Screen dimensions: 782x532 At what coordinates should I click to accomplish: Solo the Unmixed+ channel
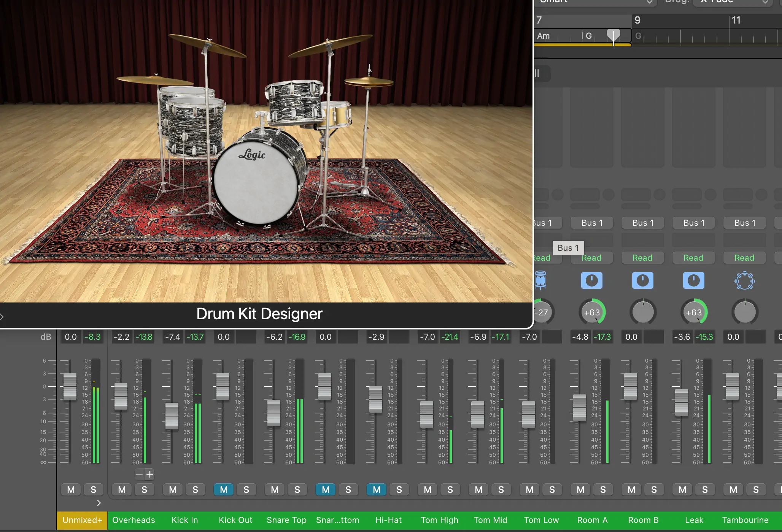(x=93, y=489)
